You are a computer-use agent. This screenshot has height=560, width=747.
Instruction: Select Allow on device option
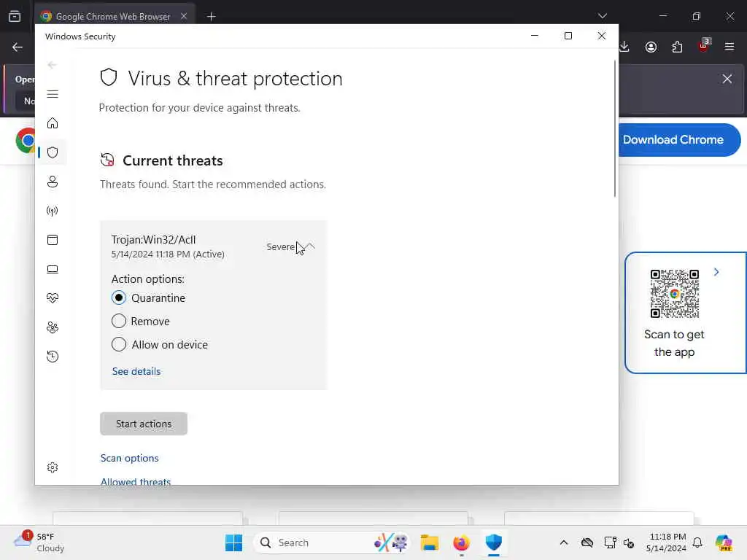click(x=119, y=344)
